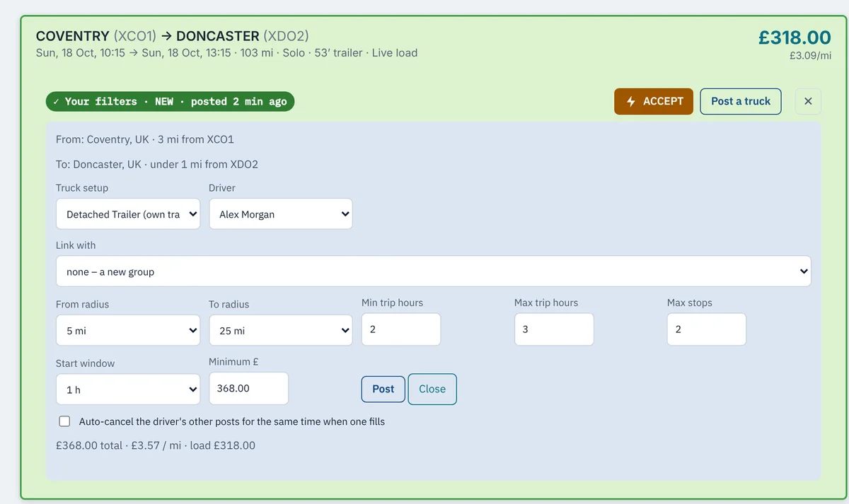Click the £3.09/mi rate
Viewport: 849px width, 504px height.
point(810,55)
